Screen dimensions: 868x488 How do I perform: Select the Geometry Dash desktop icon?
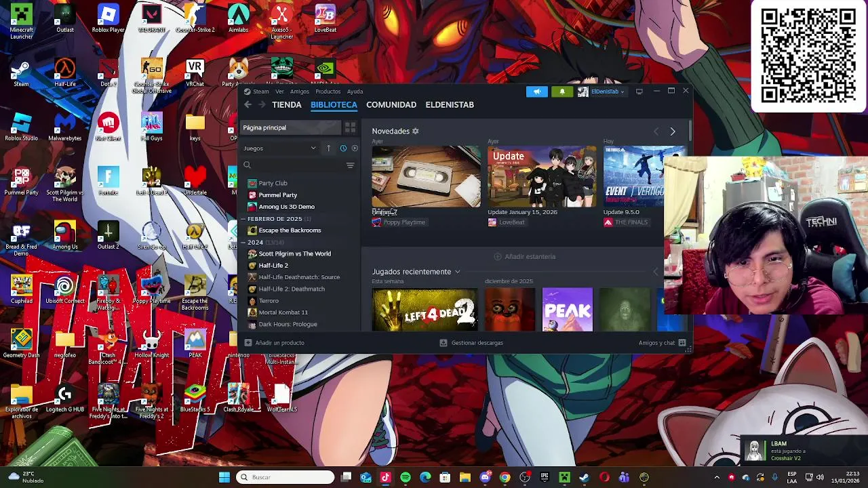click(21, 344)
